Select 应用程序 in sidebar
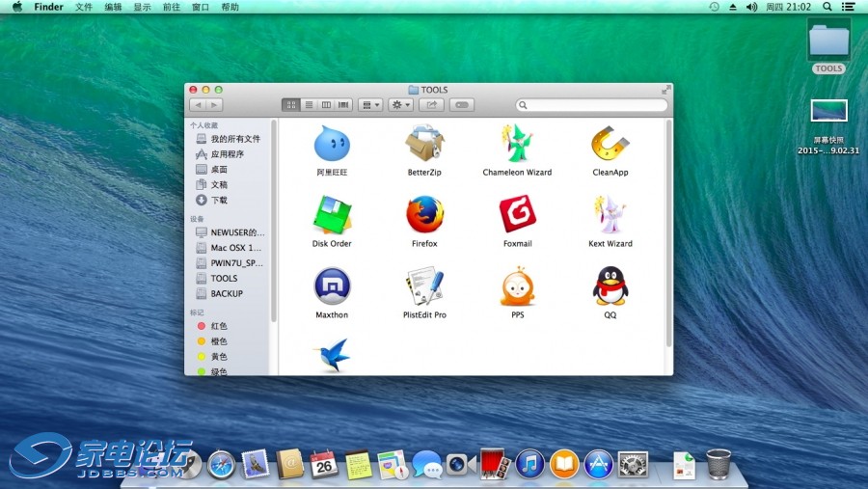The image size is (868, 489). point(228,154)
